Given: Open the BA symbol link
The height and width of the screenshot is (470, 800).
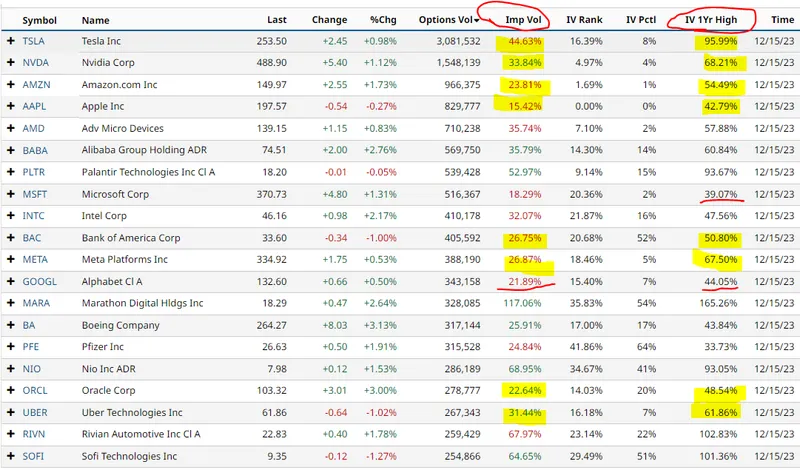Looking at the screenshot, I should pyautogui.click(x=29, y=325).
